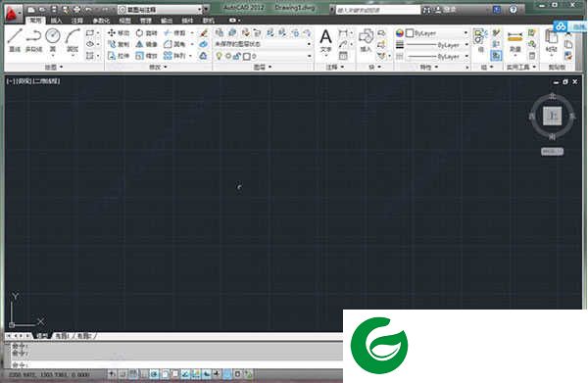Click the layer color square swatch
The image size is (588, 383).
pyautogui.click(x=247, y=57)
